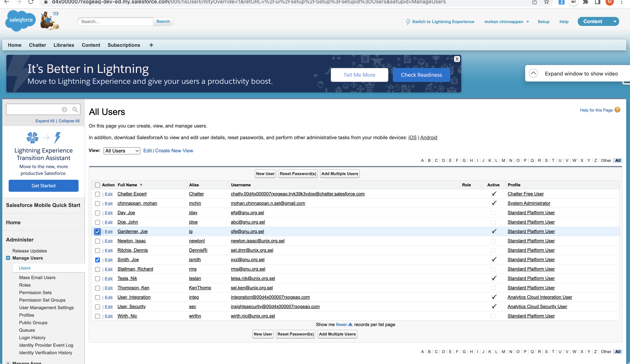Screen dimensions: 630x364
Task: Check the Day, Joe row checkbox
Action: 98,213
